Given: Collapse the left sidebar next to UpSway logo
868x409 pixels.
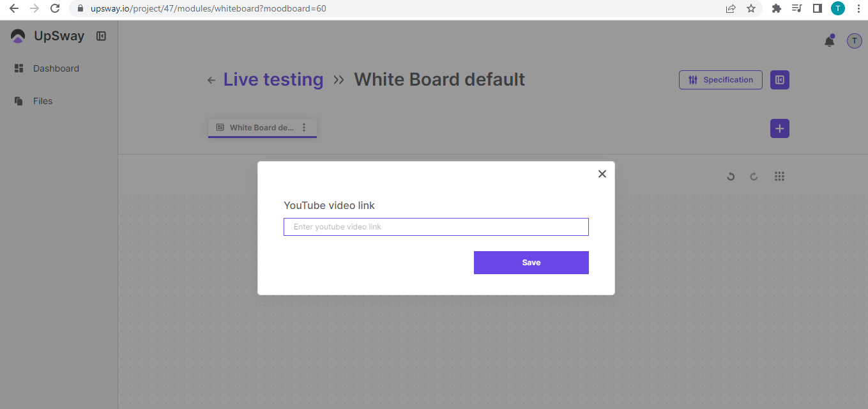Looking at the screenshot, I should tap(101, 36).
